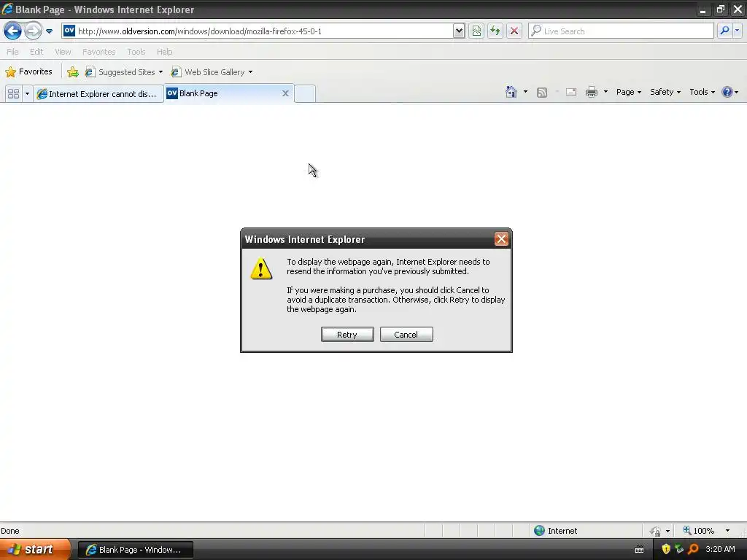Click the RSS feeds icon

[x=542, y=93]
